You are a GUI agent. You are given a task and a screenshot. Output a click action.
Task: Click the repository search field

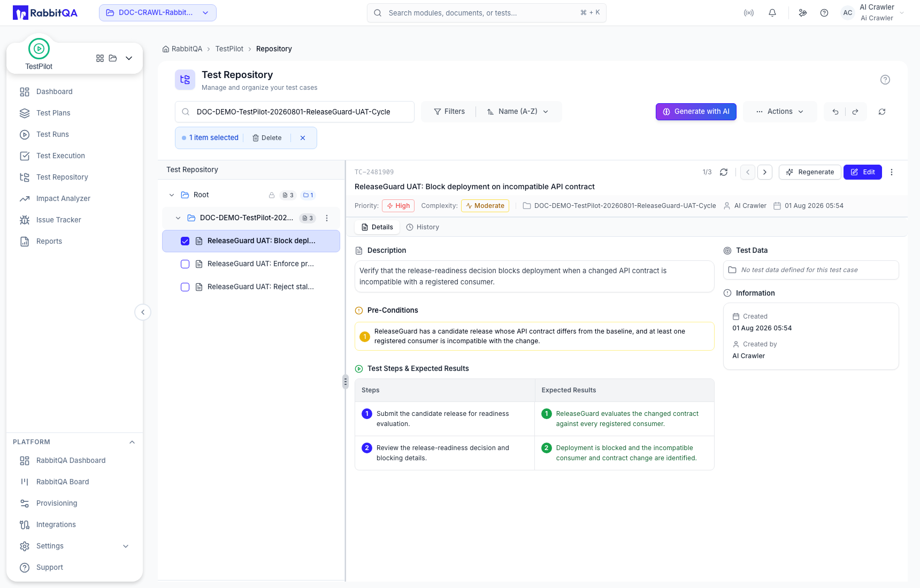pyautogui.click(x=295, y=112)
